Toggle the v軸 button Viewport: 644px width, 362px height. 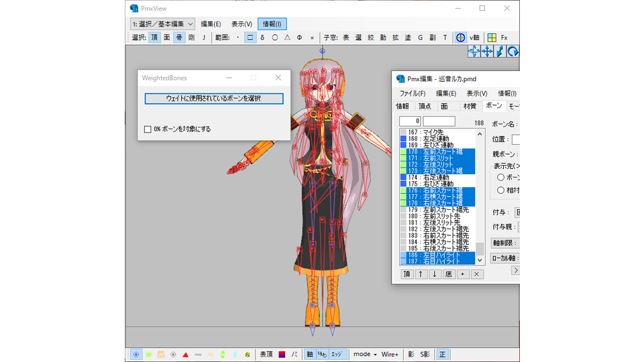(474, 38)
